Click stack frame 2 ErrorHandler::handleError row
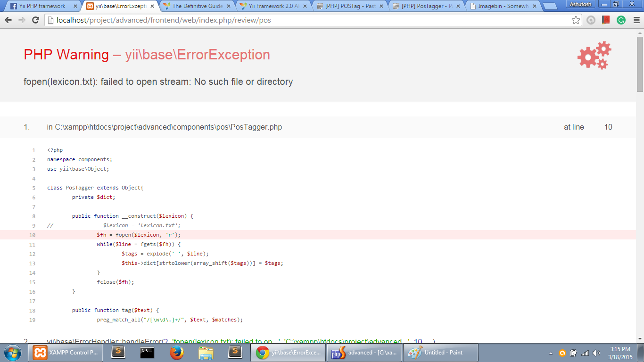644x362 pixels. click(x=318, y=341)
